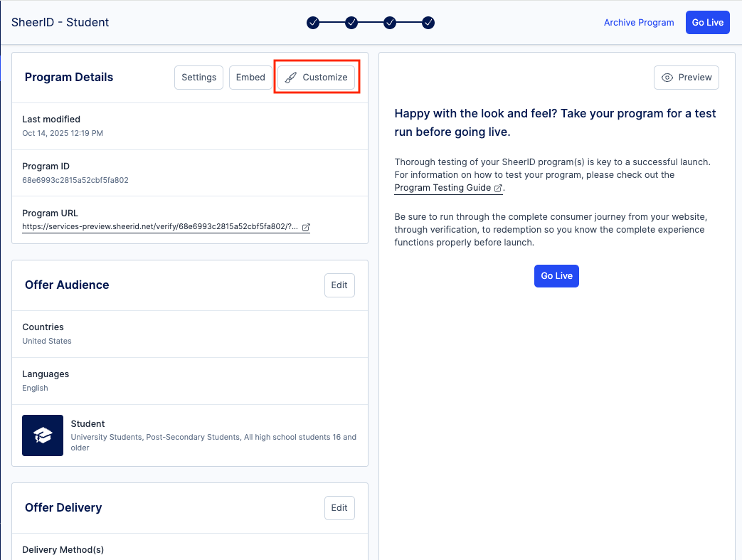This screenshot has width=742, height=560.
Task: Click the Embed button
Action: 250,77
